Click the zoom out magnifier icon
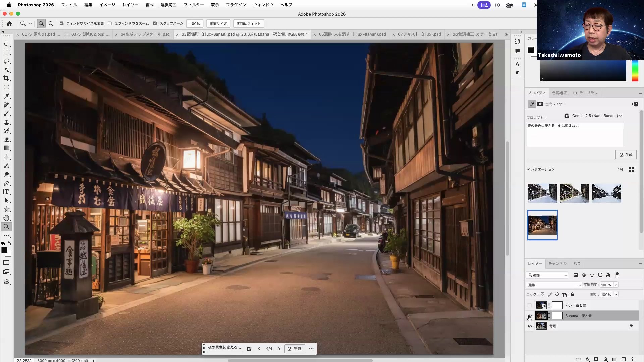The width and height of the screenshot is (644, 362). [x=51, y=24]
